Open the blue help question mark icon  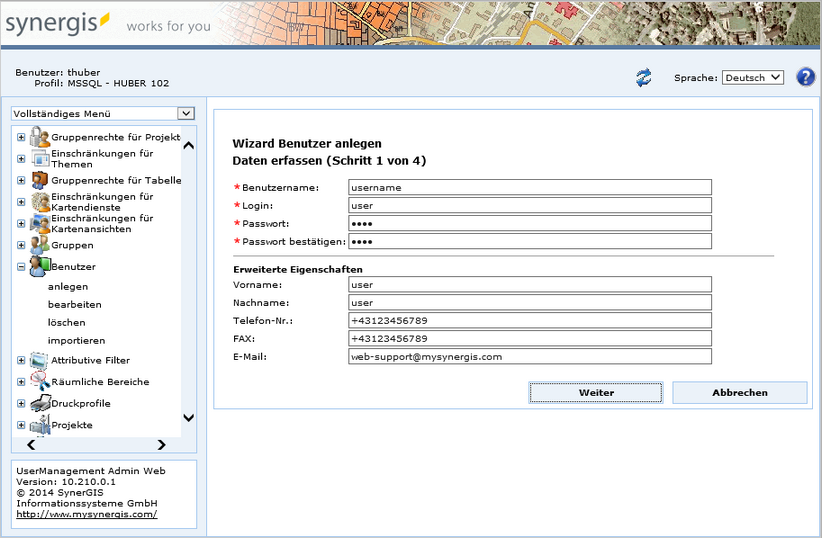(x=805, y=78)
